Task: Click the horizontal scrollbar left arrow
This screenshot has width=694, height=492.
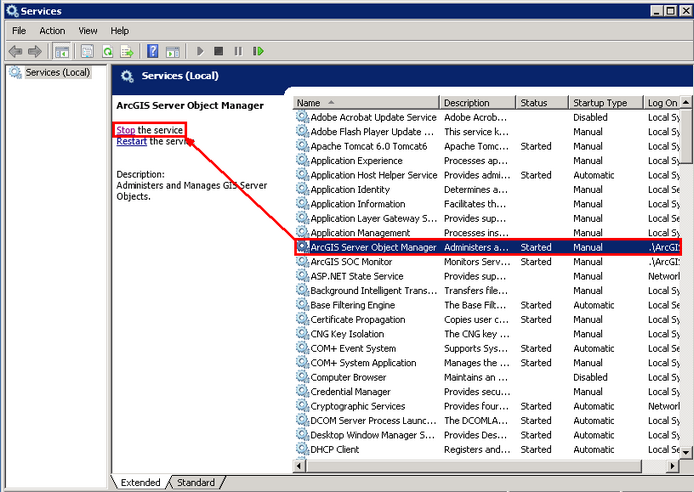Action: [300, 466]
